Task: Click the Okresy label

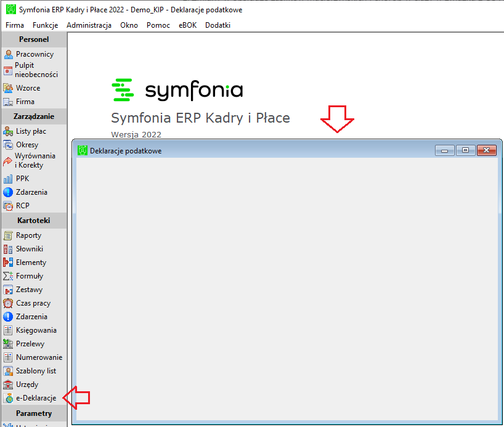Action: click(27, 145)
